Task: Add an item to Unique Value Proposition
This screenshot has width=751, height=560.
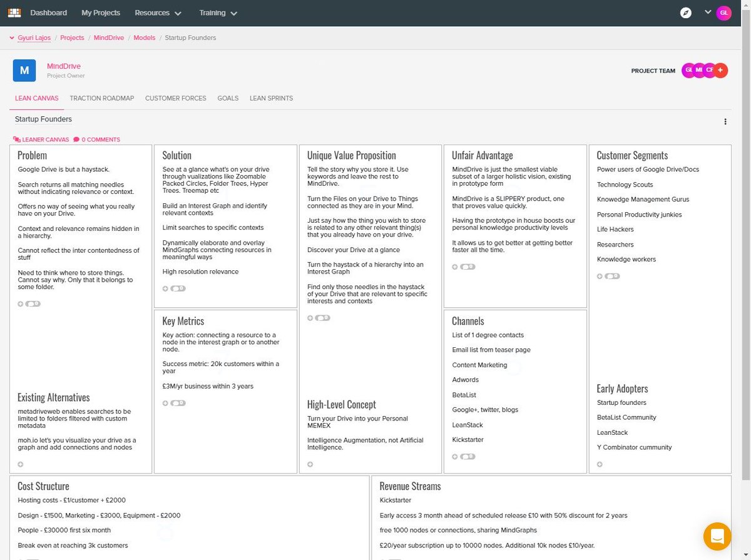Action: (310, 318)
